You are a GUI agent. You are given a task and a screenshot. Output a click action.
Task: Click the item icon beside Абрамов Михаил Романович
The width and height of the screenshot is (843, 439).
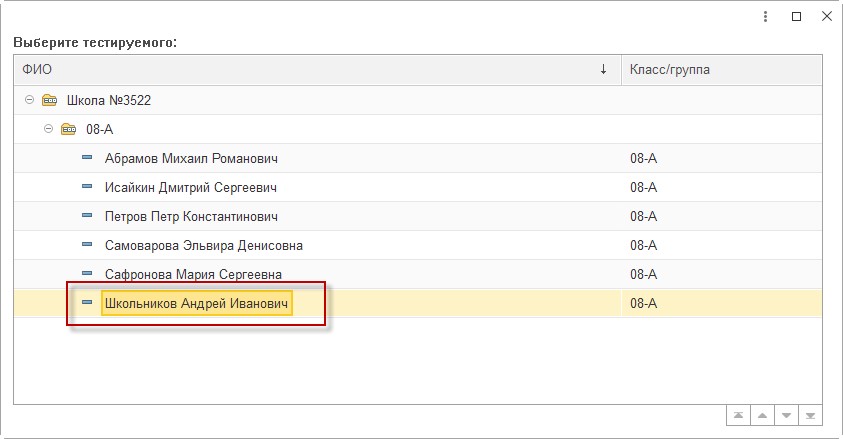pyautogui.click(x=87, y=157)
